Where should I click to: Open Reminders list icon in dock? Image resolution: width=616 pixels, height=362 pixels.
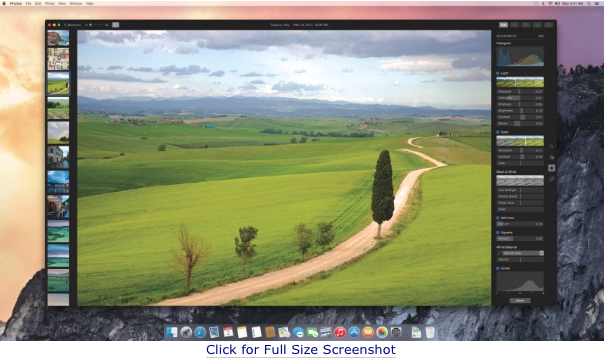[x=256, y=332]
